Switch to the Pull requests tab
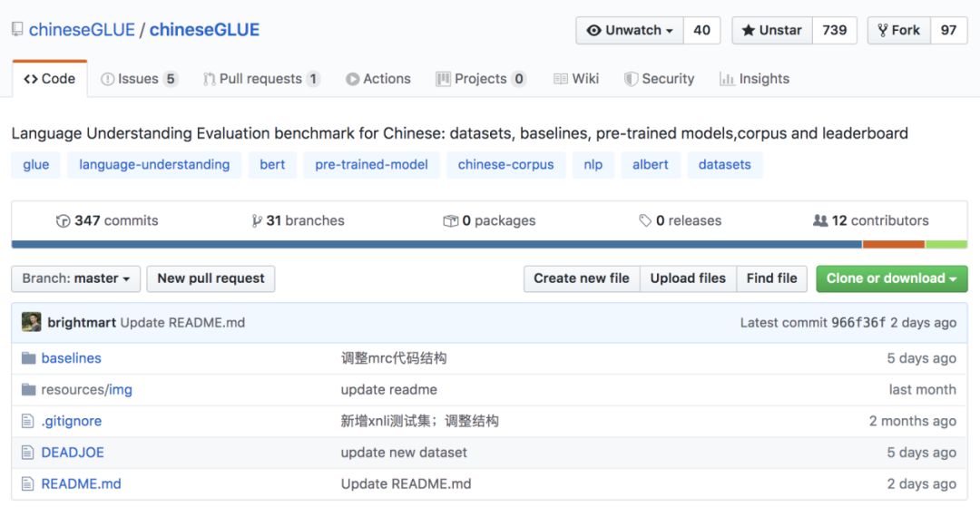This screenshot has height=507, width=980. click(261, 79)
